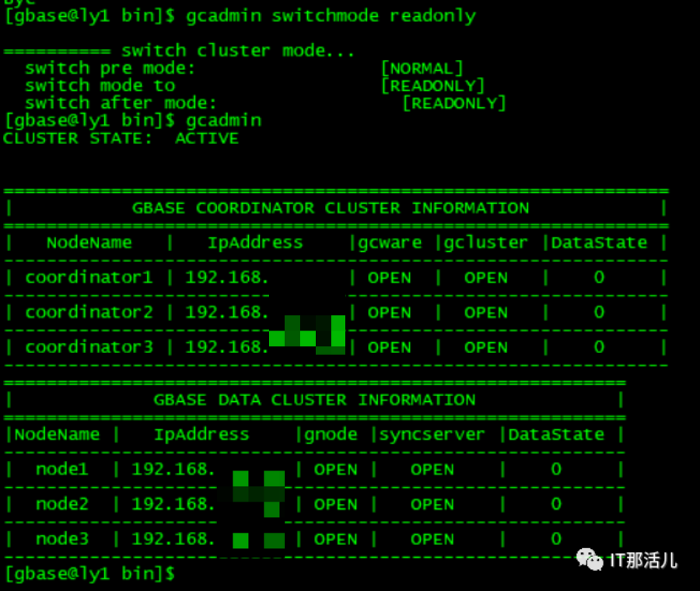Click the gnode OPEN status for node3
700x591 pixels.
click(336, 539)
